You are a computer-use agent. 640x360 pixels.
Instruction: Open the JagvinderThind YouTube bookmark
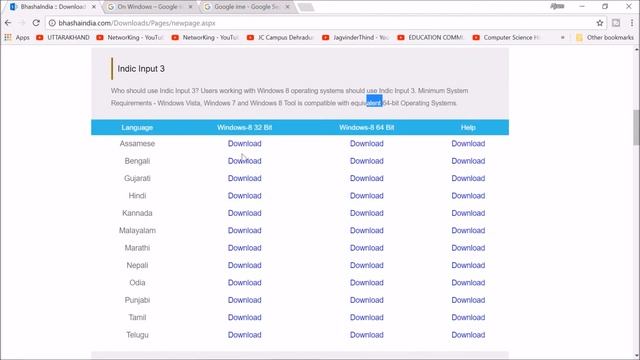[355, 37]
